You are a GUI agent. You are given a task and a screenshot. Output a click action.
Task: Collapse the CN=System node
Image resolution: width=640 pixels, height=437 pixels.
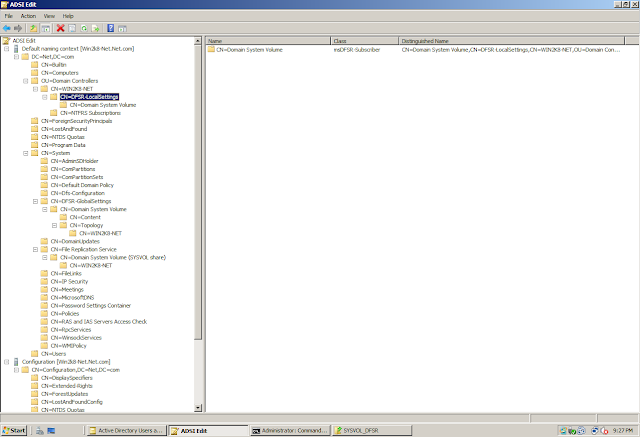click(26, 153)
